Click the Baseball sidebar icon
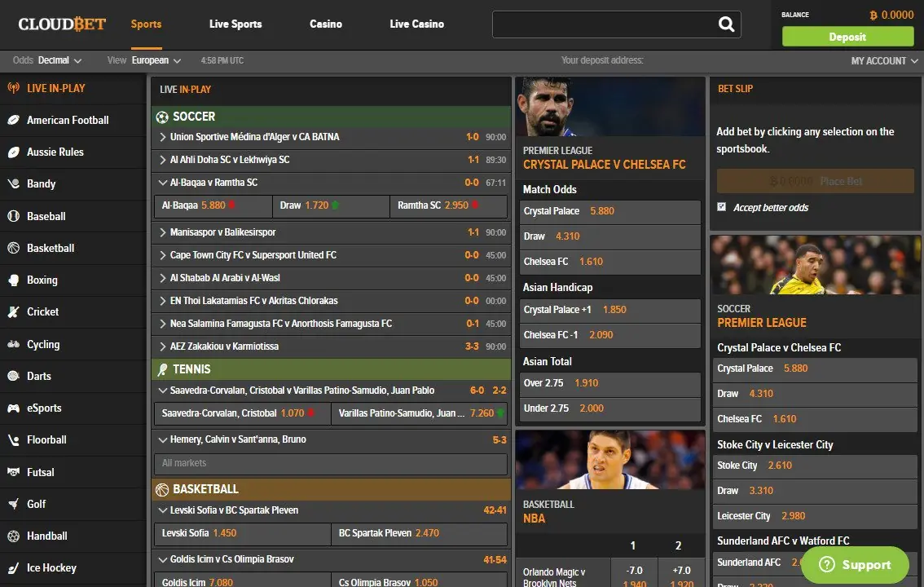The image size is (924, 587). pyautogui.click(x=14, y=216)
